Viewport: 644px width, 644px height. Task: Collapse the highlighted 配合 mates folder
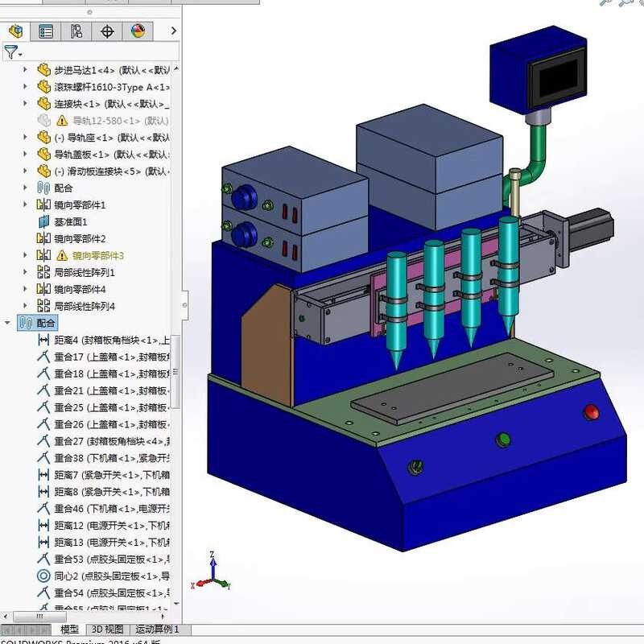click(x=8, y=323)
